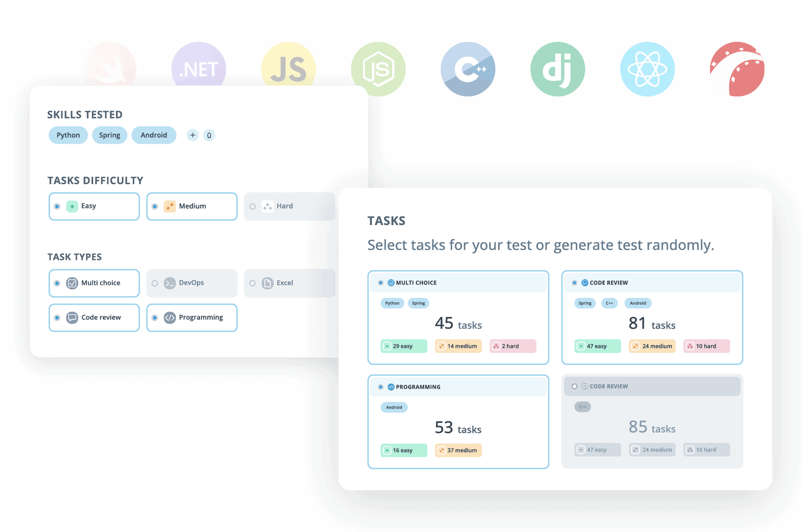This screenshot has width=802, height=532.
Task: Click the C++ tag in 81 tasks card
Action: (609, 303)
